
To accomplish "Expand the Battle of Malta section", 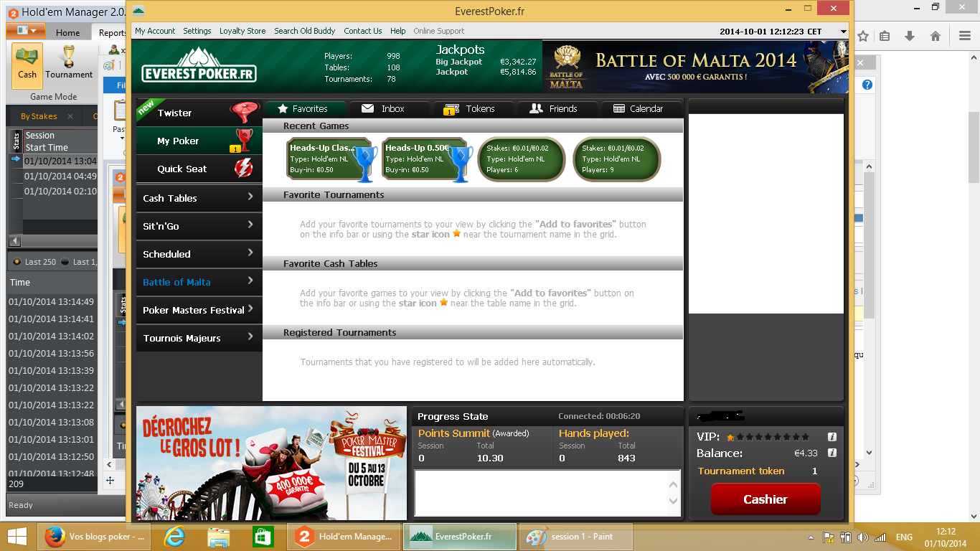I will (x=199, y=282).
